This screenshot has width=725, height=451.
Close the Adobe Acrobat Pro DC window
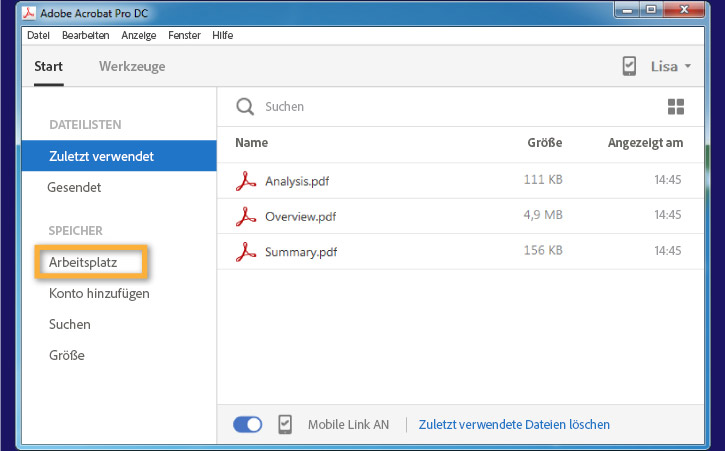click(684, 10)
